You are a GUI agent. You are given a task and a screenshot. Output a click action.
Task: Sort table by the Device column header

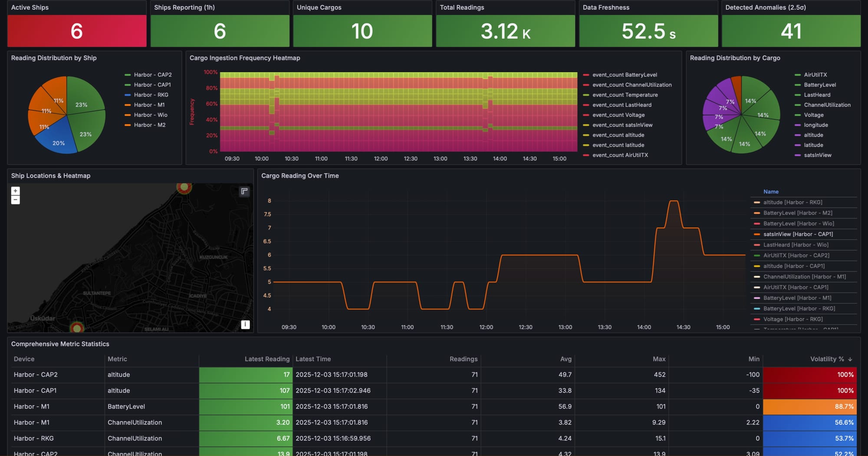[x=24, y=359]
